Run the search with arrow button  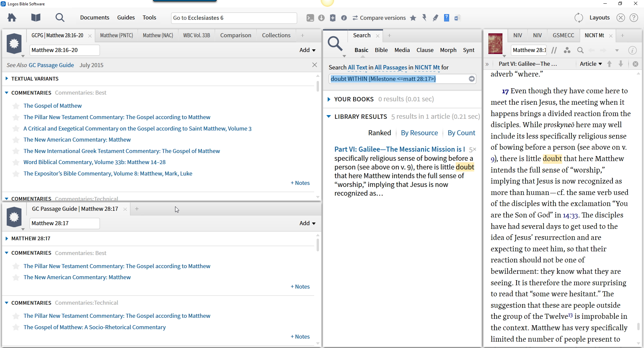click(472, 79)
